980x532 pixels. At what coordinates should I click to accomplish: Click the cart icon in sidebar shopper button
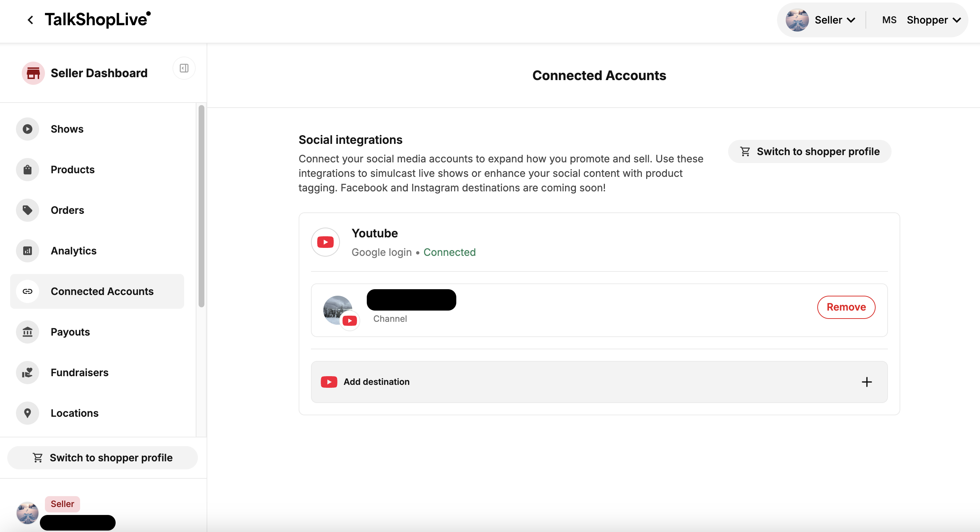(x=38, y=457)
